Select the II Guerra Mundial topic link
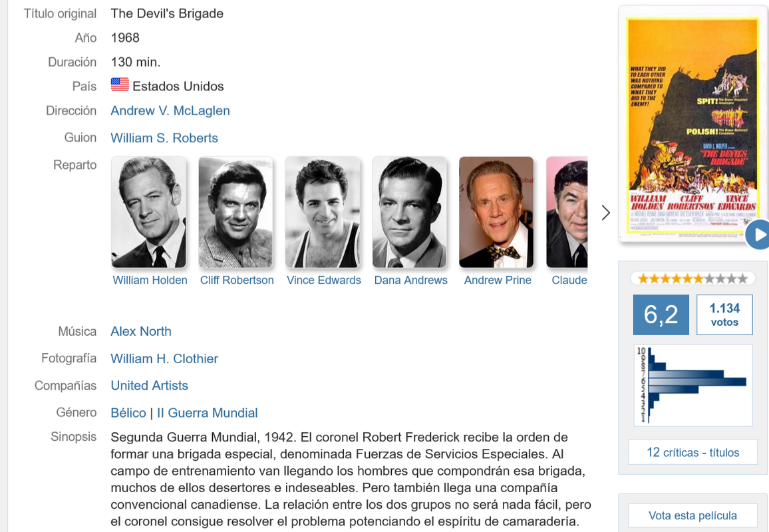The width and height of the screenshot is (769, 532). 207,413
